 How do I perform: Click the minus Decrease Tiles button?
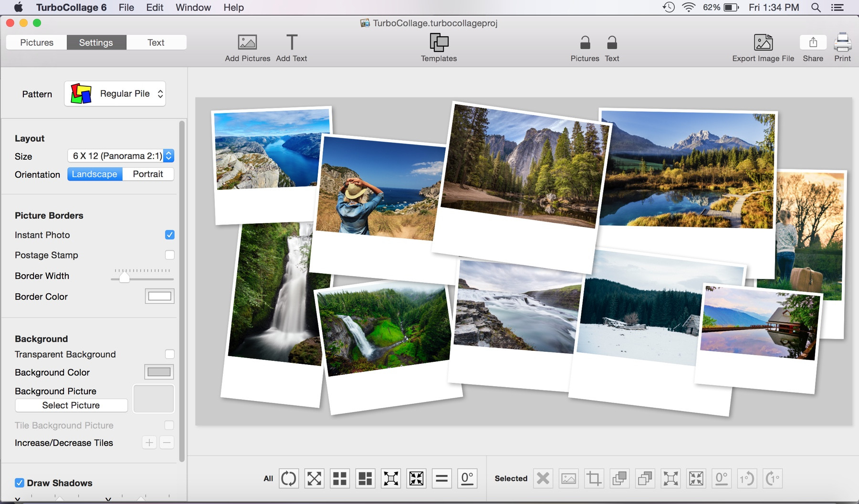pos(167,442)
